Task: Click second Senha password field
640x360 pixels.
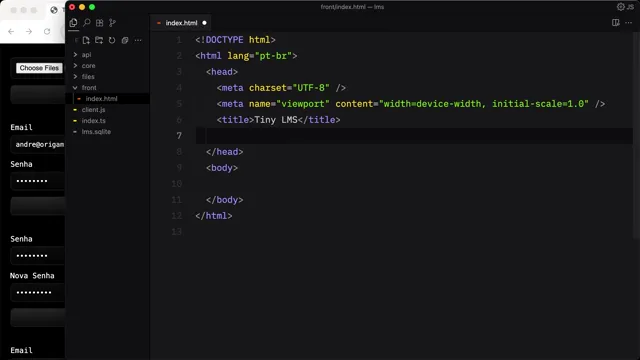Action: pyautogui.click(x=38, y=256)
